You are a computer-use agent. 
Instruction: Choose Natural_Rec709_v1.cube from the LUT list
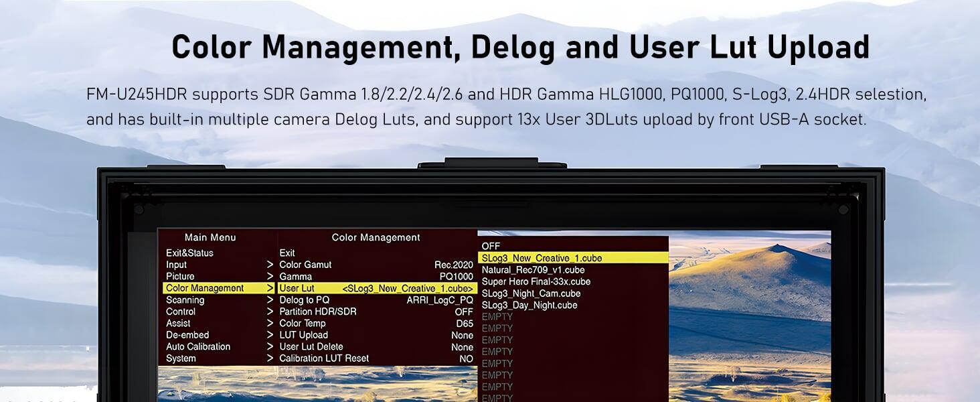point(533,270)
